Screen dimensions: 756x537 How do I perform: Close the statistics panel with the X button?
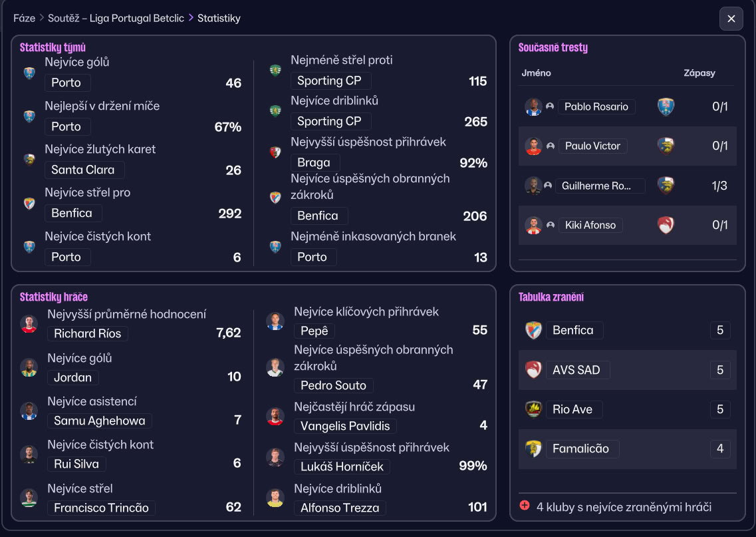pos(731,19)
